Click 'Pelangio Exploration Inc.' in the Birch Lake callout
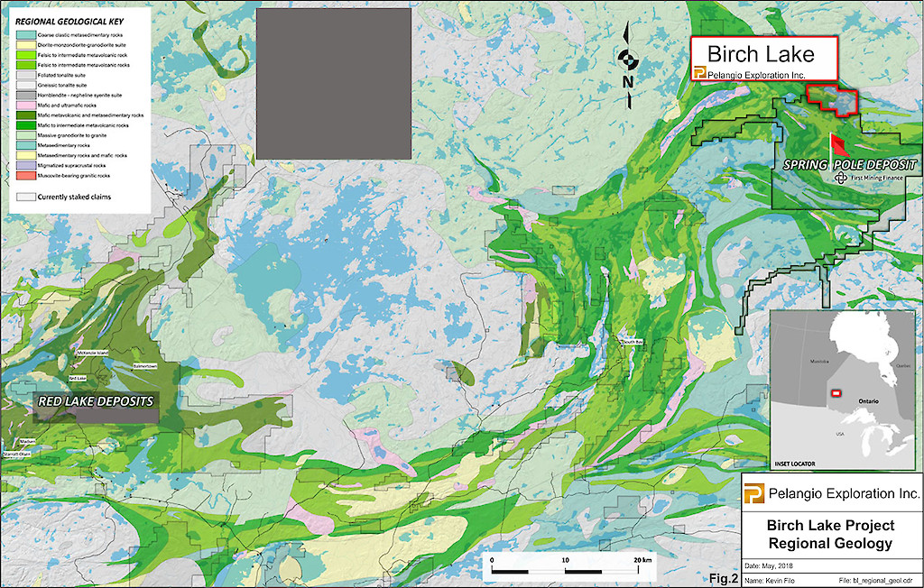924x588 pixels. point(756,75)
